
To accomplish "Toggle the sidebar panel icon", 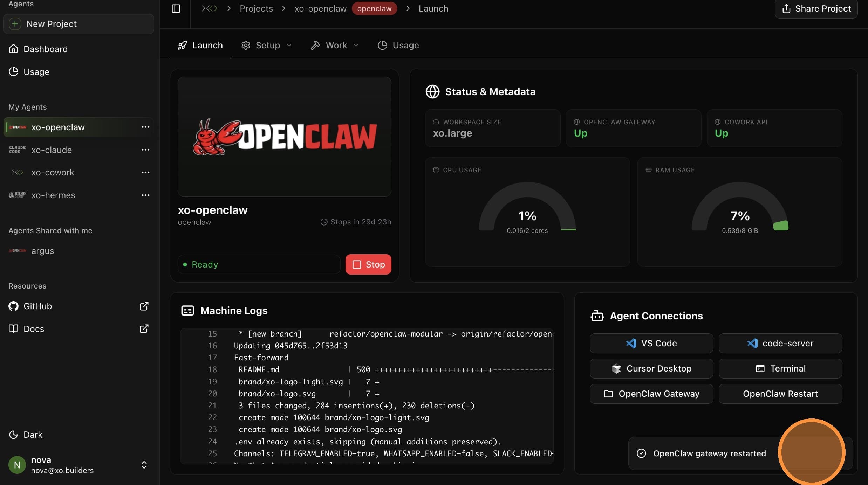I will pos(176,8).
